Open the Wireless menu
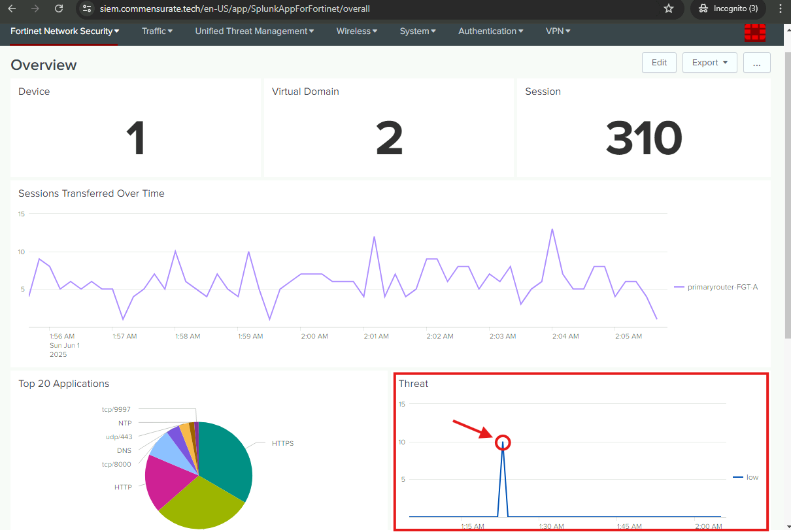791x532 pixels. pyautogui.click(x=357, y=31)
